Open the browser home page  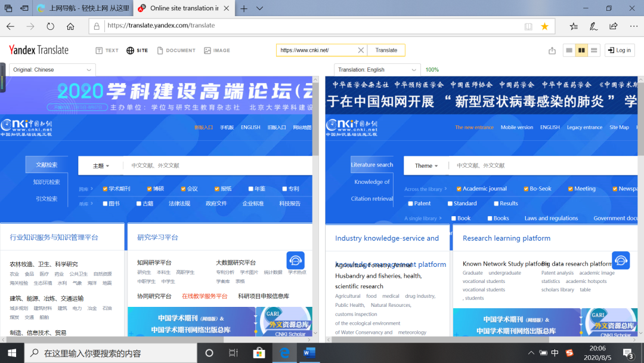[x=70, y=26]
